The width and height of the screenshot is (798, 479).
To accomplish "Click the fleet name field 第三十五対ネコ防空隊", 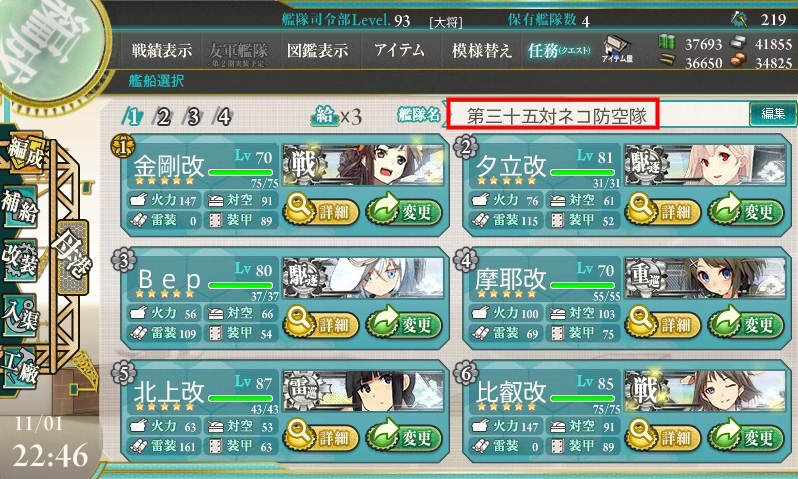I will click(x=553, y=114).
